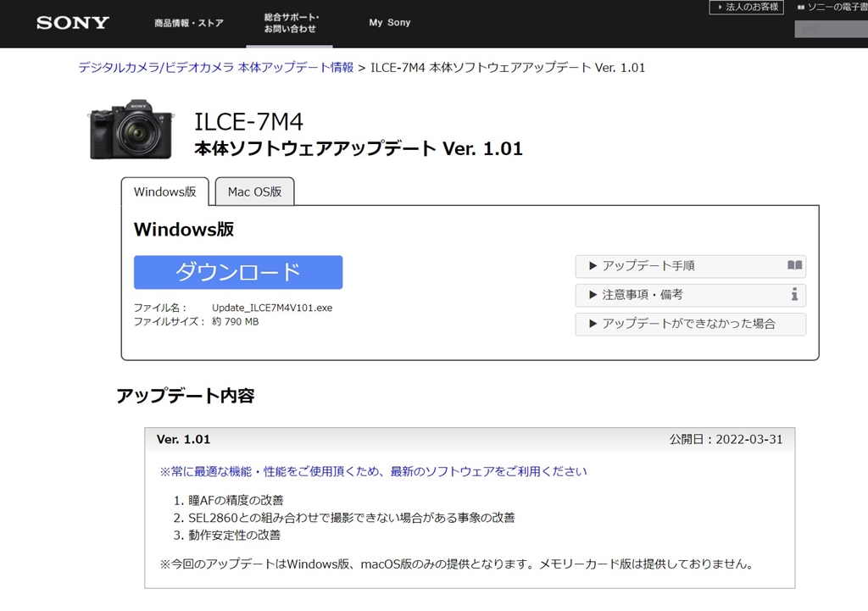Click the Ver. 1.01 changelog header

(x=183, y=440)
